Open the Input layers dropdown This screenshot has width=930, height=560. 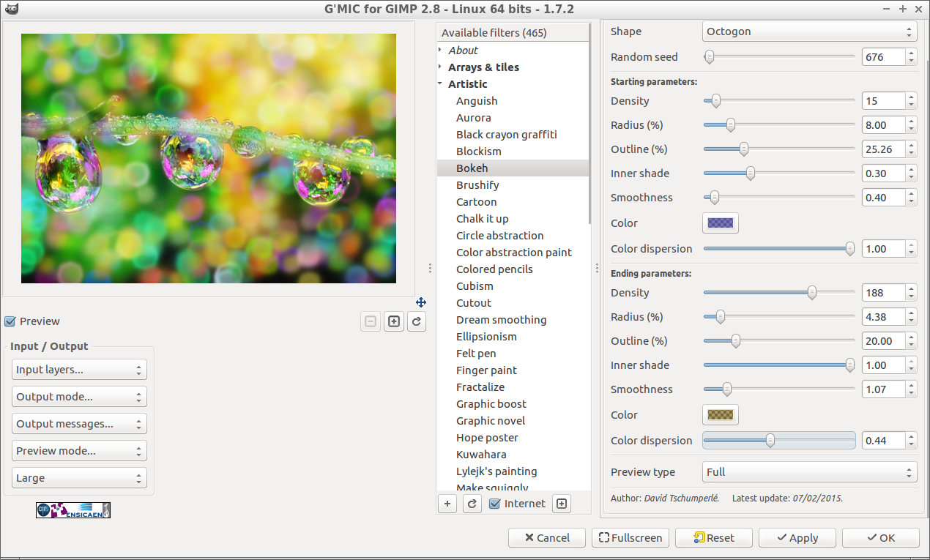tap(79, 370)
